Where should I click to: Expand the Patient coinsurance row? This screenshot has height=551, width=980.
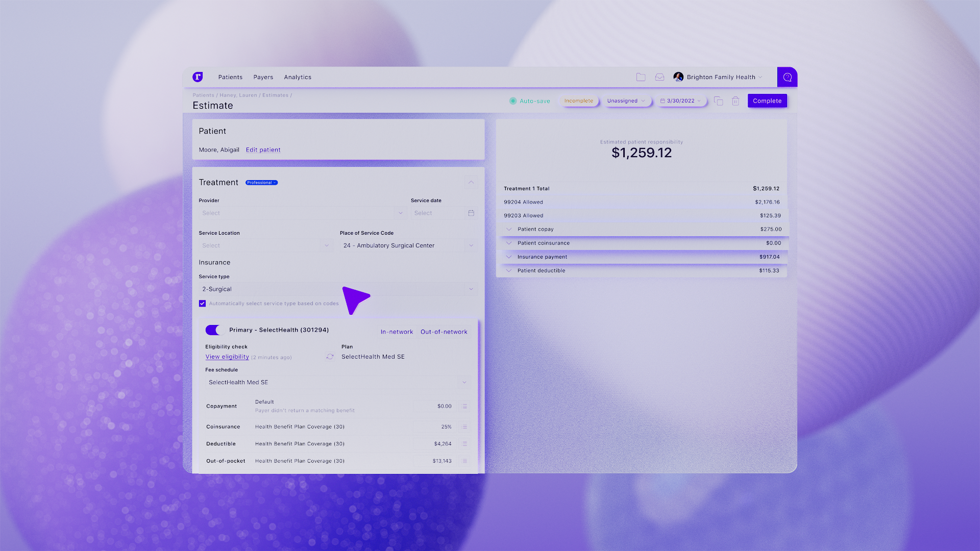[508, 243]
